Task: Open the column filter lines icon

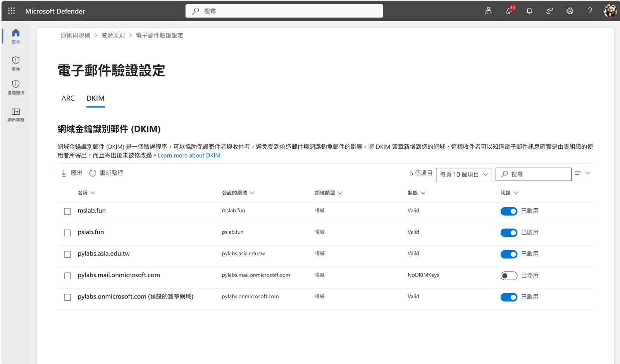Action: tap(578, 173)
